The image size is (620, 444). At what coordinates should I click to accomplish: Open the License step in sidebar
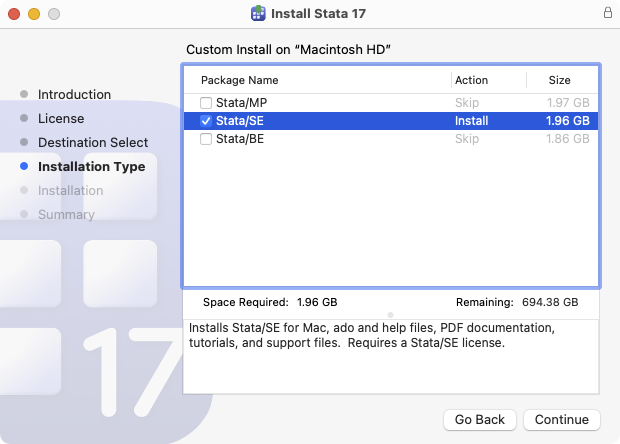point(61,118)
